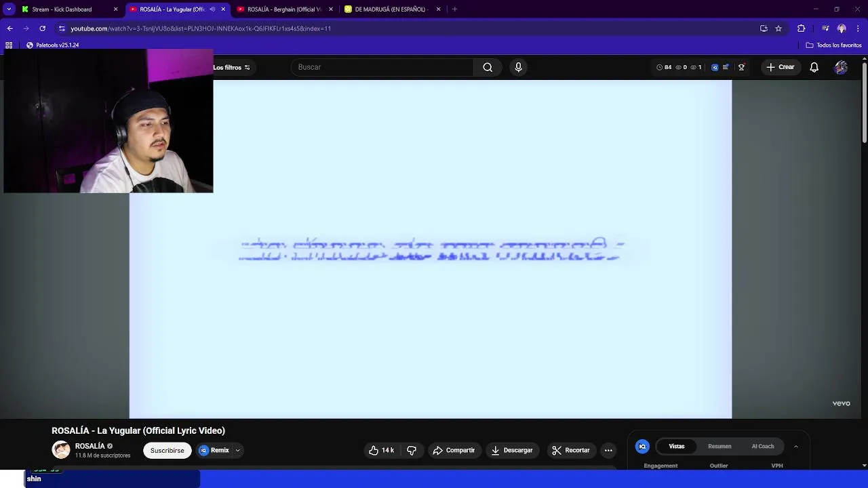Open media controls icon in toolbar
The height and width of the screenshot is (488, 868).
[x=825, y=28]
